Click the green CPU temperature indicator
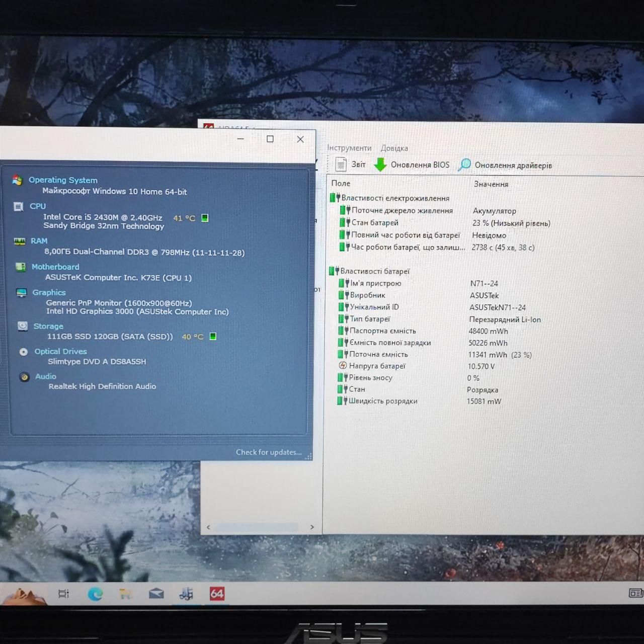Screen dimensions: 644x644 (x=205, y=218)
